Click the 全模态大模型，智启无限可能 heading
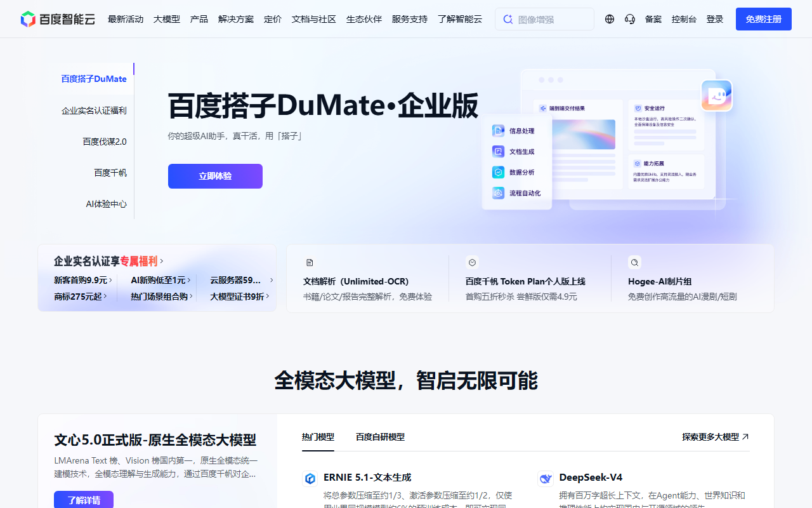Viewport: 812px width, 508px height. coord(406,381)
